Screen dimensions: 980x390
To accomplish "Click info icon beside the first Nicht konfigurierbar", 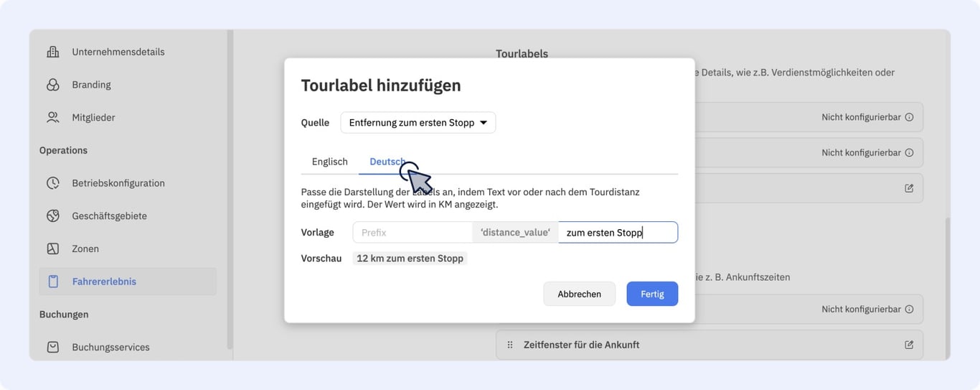I will point(909,117).
